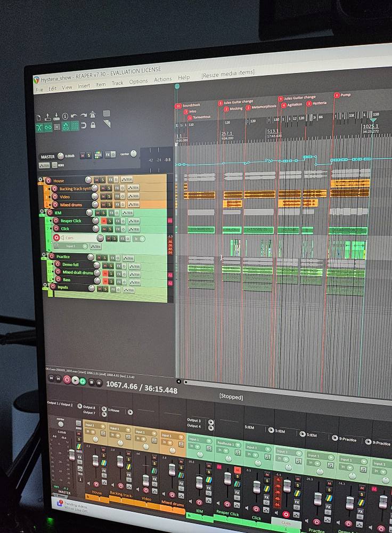392x533 pixels.
Task: Disarm the Cues track record button
Action: pos(56,238)
